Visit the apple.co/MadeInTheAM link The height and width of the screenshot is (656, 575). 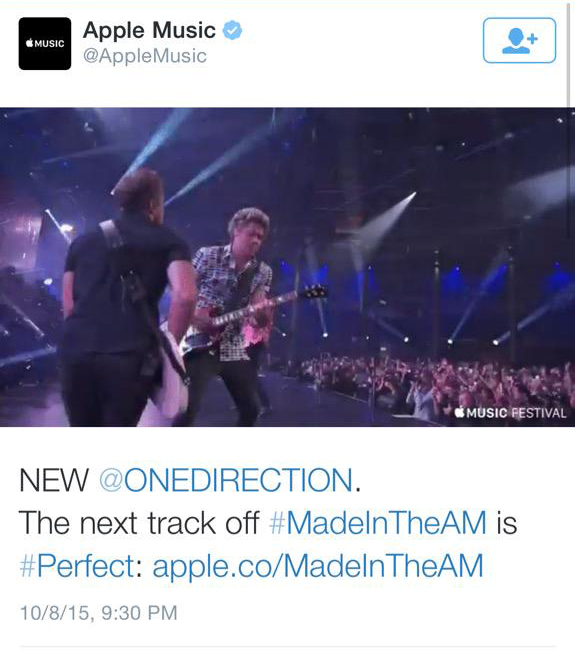[x=318, y=566]
